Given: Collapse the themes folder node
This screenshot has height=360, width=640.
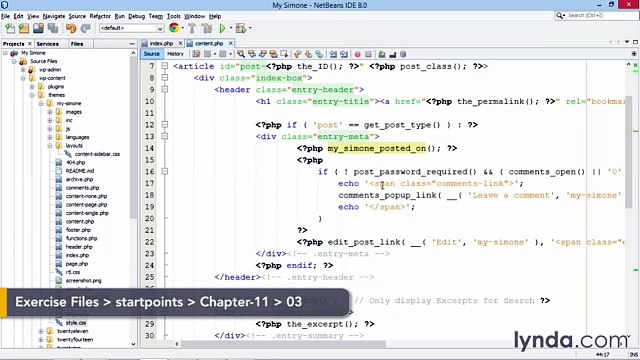Looking at the screenshot, I should pos(32,95).
